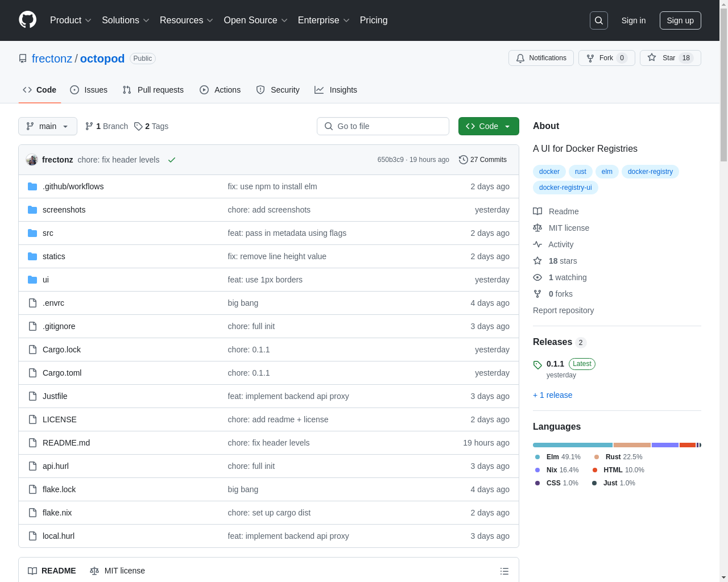The image size is (728, 582).
Task: Click the scale icon next to MIT license
Action: click(x=537, y=228)
